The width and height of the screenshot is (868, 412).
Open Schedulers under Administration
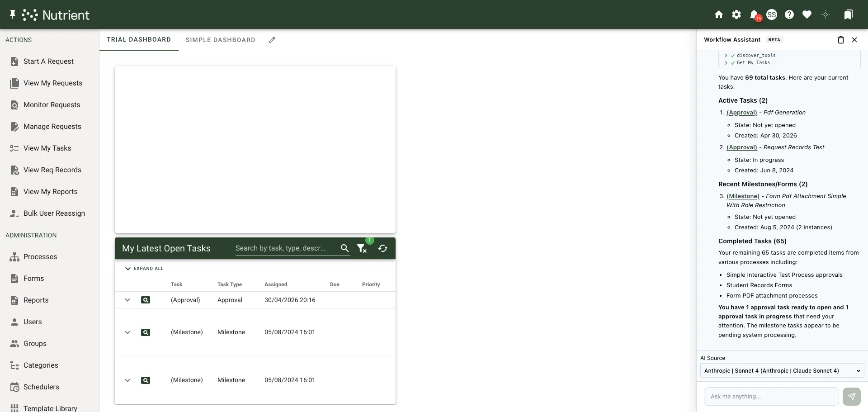pyautogui.click(x=49, y=387)
